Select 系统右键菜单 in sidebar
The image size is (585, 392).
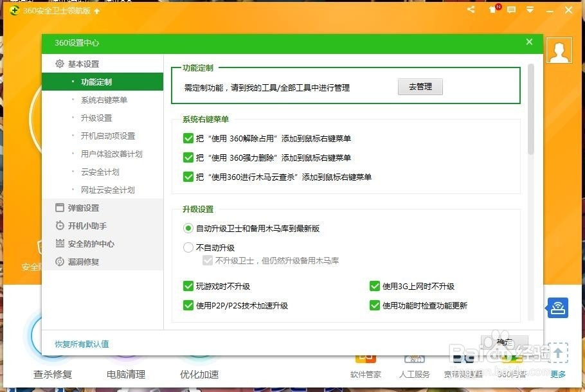click(103, 100)
